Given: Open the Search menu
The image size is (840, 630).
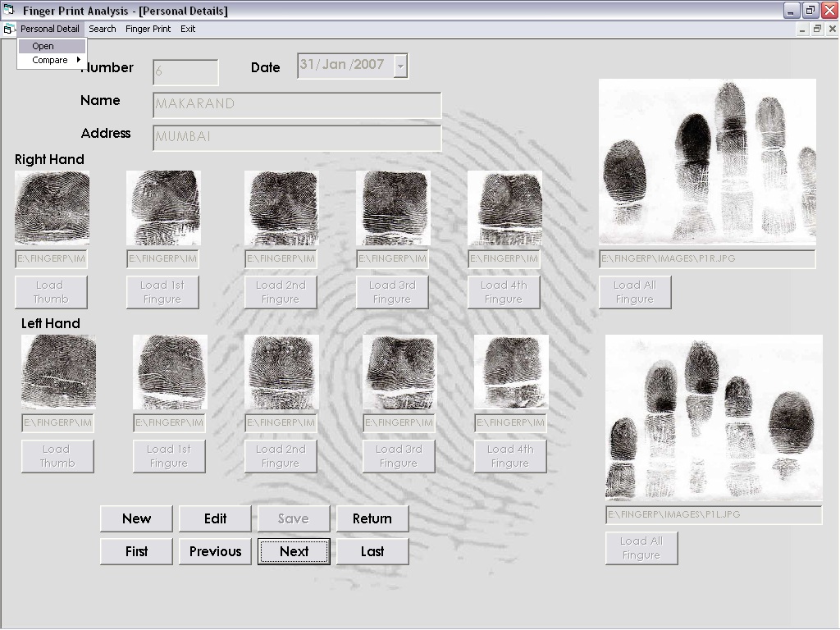Looking at the screenshot, I should 103,29.
